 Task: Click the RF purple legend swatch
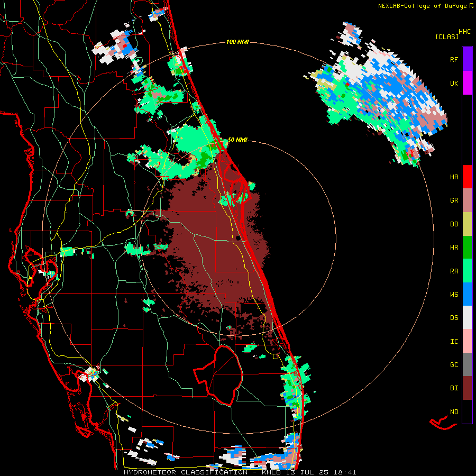[467, 59]
